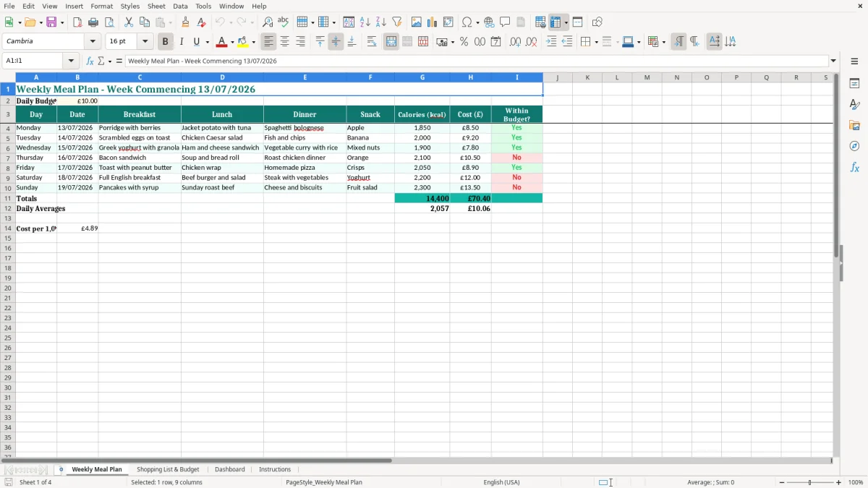Insert a pivot table
Viewport: 868px width, 488px height.
tap(448, 22)
